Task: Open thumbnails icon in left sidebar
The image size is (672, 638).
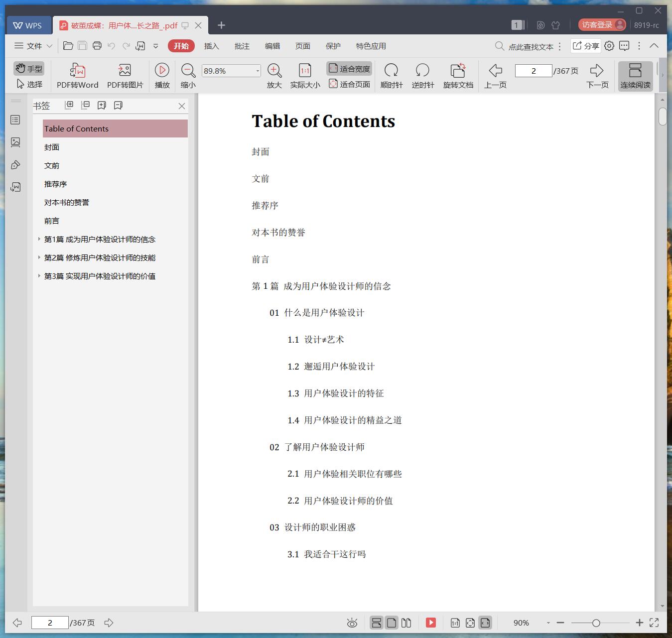Action: click(x=15, y=142)
